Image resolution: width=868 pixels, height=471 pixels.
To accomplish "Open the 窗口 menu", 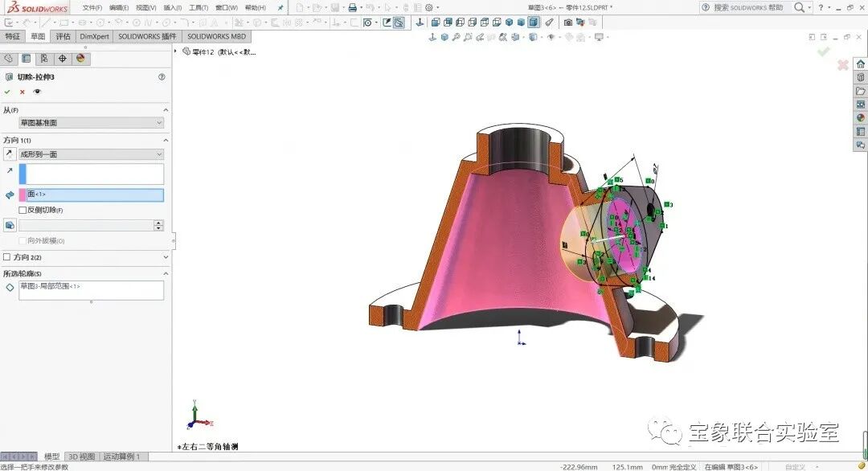I will coord(227,8).
